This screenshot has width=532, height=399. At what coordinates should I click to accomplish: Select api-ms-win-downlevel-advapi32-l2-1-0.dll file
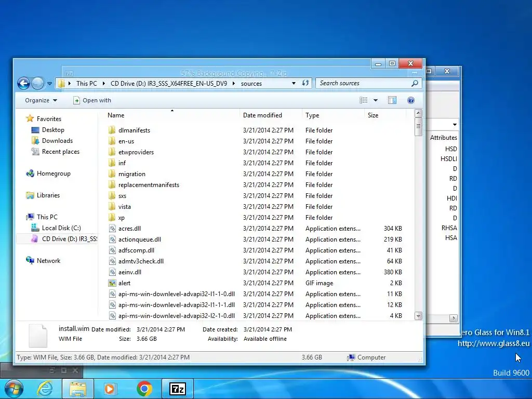pyautogui.click(x=177, y=315)
